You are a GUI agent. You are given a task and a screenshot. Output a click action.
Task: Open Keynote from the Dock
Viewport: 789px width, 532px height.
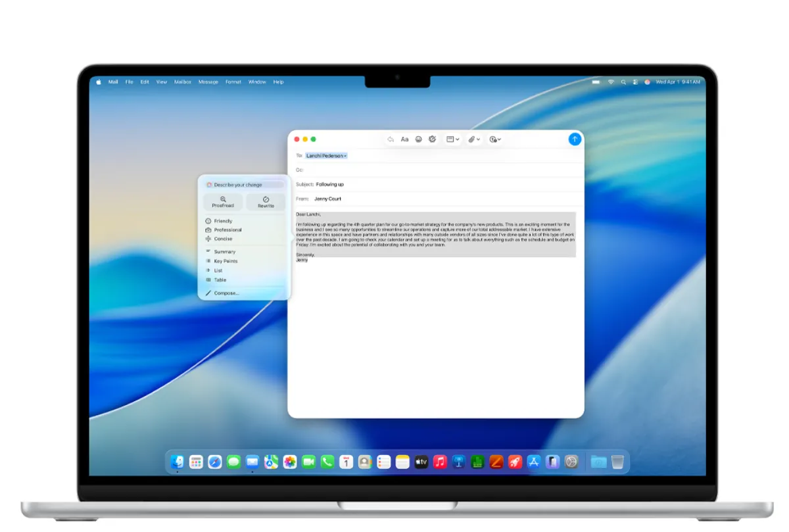coord(459,462)
